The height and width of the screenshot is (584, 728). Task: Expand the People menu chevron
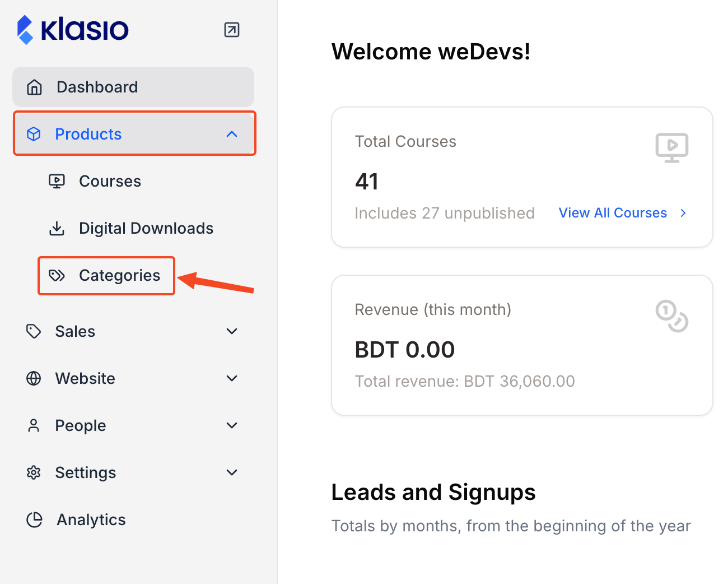tap(232, 425)
